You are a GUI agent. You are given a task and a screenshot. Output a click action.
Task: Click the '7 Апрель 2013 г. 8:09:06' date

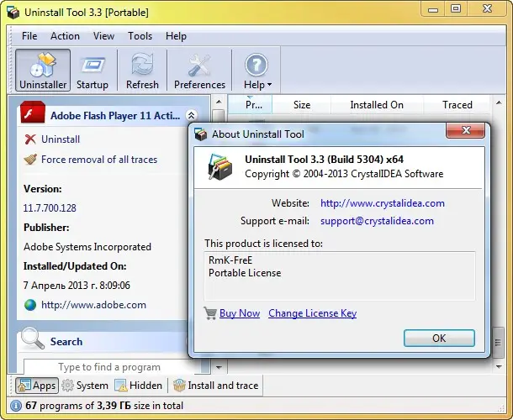[77, 286]
